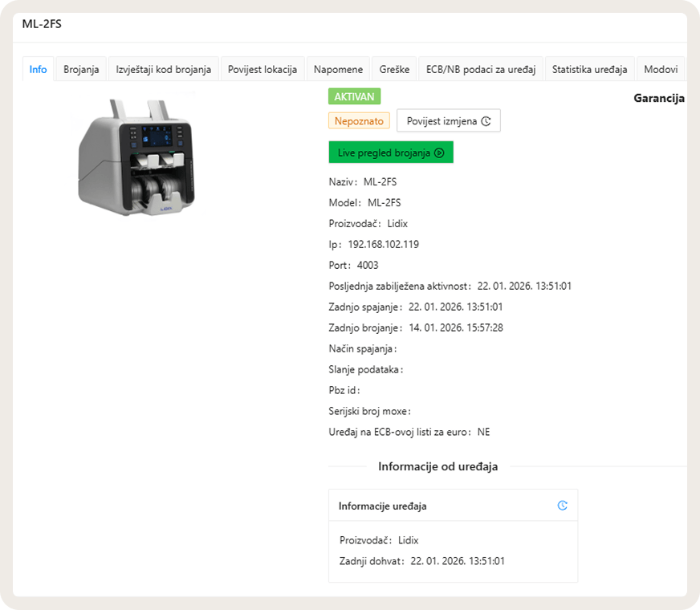Screen dimensions: 700x610
Task: Click the Garancija heading
Action: coord(659,98)
